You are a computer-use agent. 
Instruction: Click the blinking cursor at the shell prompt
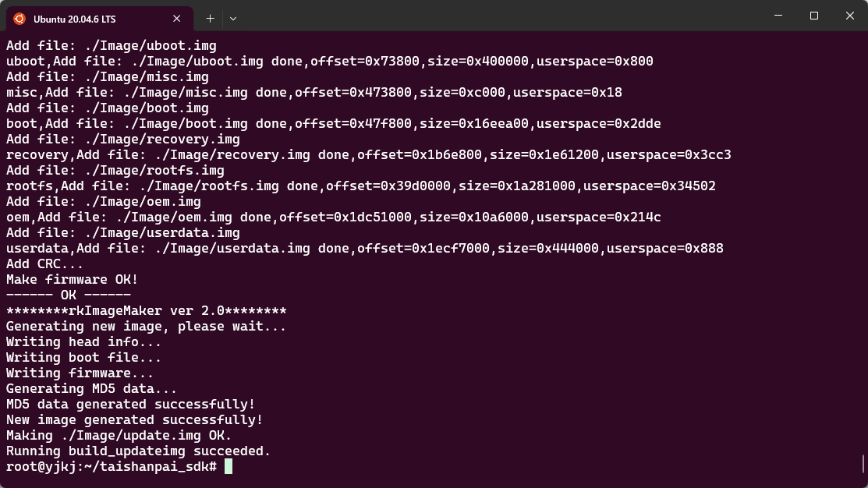[229, 466]
